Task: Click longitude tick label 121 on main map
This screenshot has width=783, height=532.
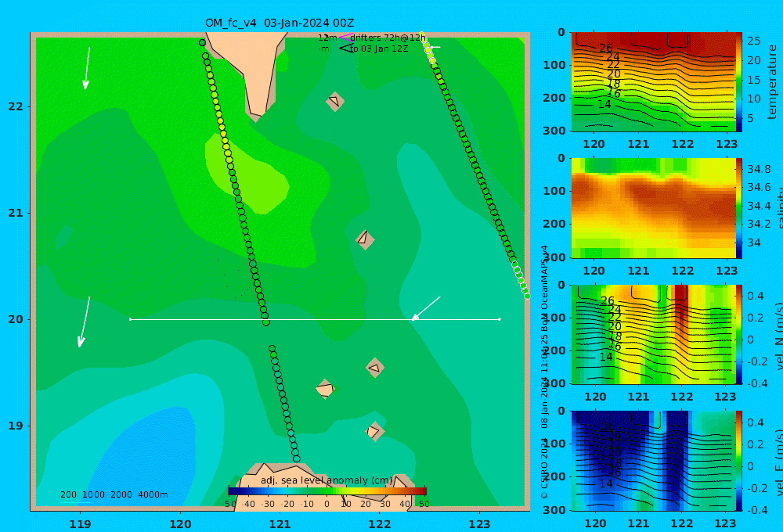Action: coord(280,524)
